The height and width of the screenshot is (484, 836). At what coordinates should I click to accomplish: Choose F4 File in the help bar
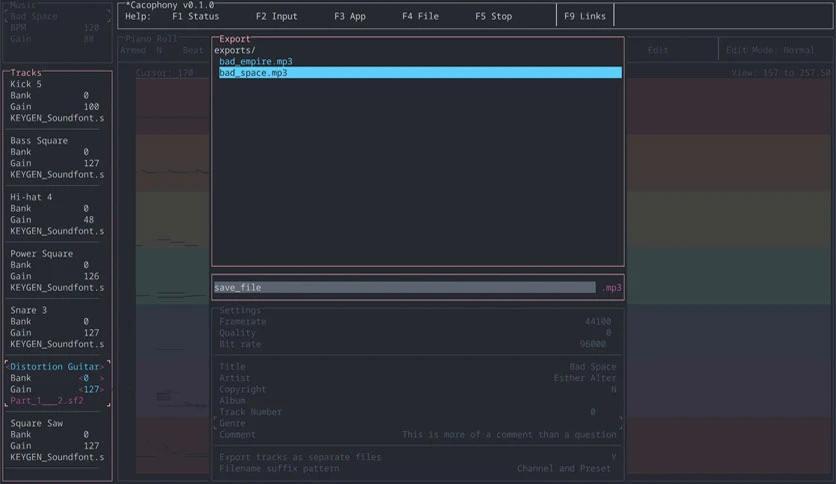click(420, 17)
